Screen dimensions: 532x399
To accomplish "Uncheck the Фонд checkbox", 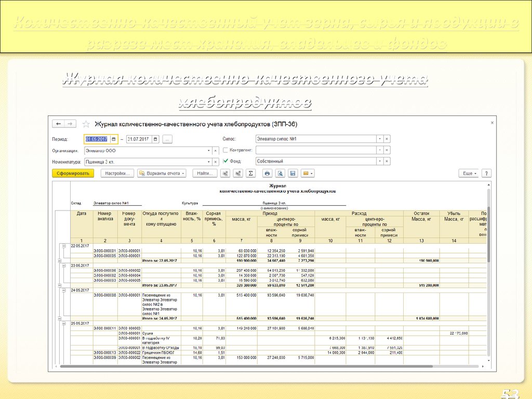I will [225, 162].
